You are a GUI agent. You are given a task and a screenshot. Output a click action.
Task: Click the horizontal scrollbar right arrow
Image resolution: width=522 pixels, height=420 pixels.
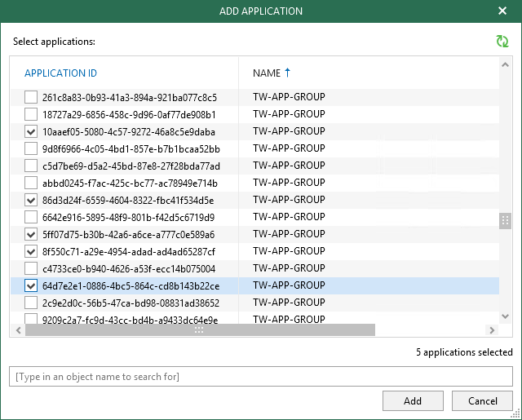492,330
